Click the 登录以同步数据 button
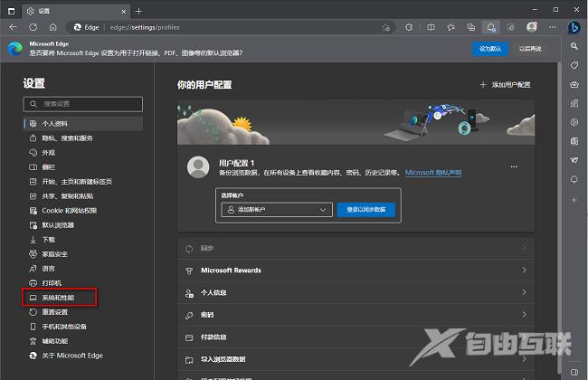The width and height of the screenshot is (588, 380). click(x=365, y=209)
